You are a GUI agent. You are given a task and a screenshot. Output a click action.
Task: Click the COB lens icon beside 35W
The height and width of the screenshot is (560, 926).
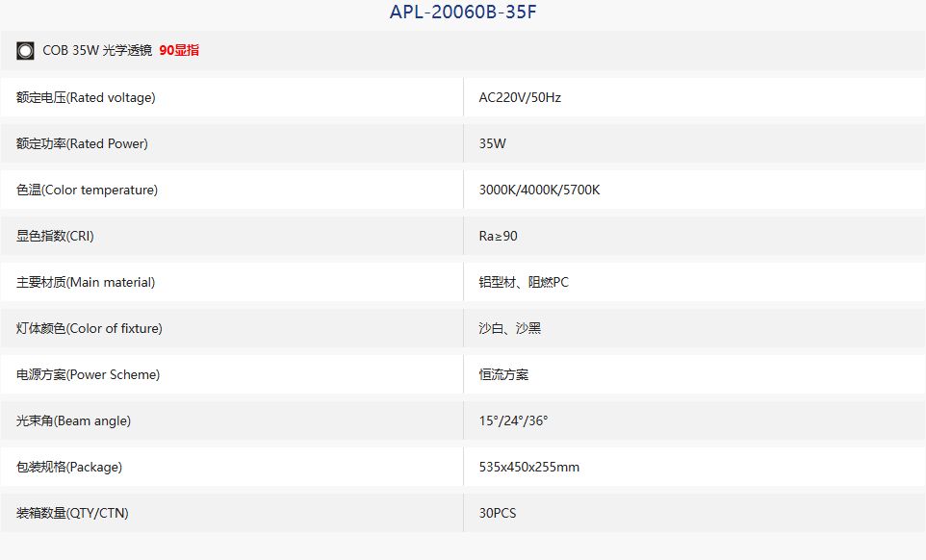[25, 51]
